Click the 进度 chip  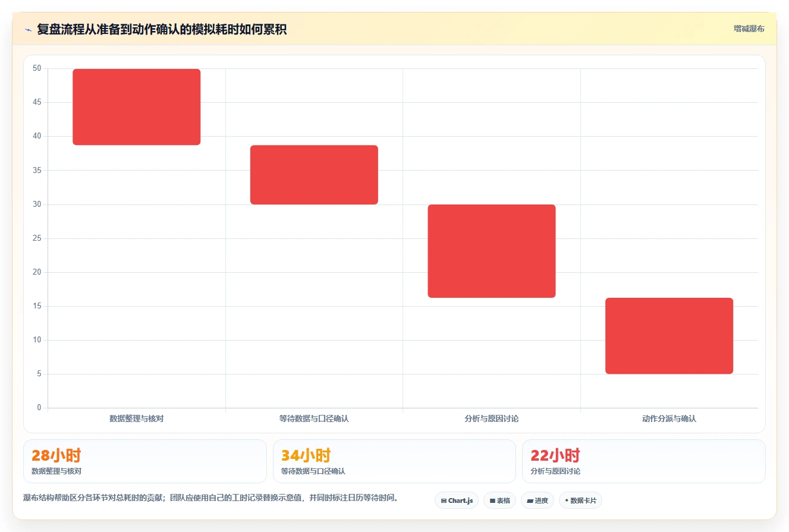coord(537,500)
